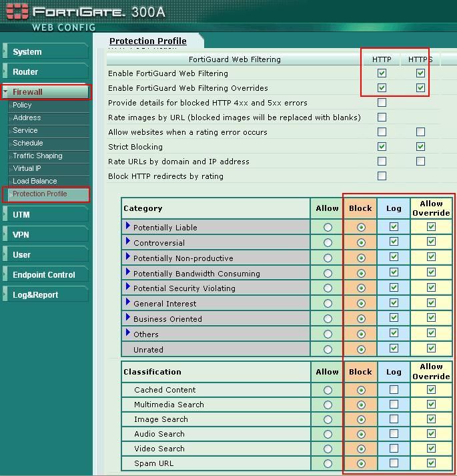Check HTTP Rate URLs by domain and IP
Image resolution: width=457 pixels, height=476 pixels.
382,161
